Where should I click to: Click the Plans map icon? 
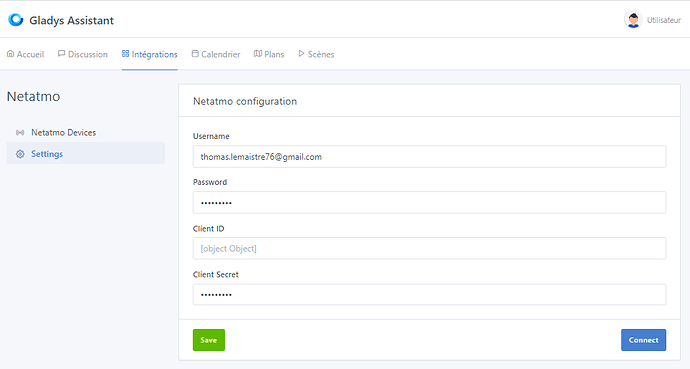pos(258,54)
